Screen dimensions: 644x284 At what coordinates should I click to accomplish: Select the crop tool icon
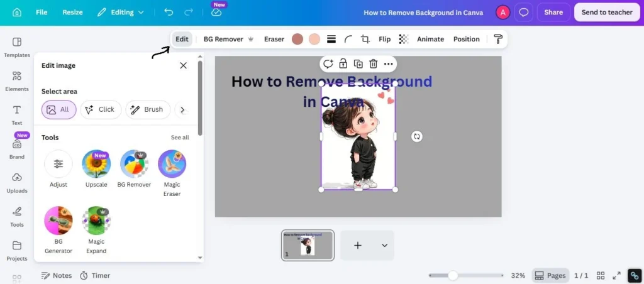[365, 39]
